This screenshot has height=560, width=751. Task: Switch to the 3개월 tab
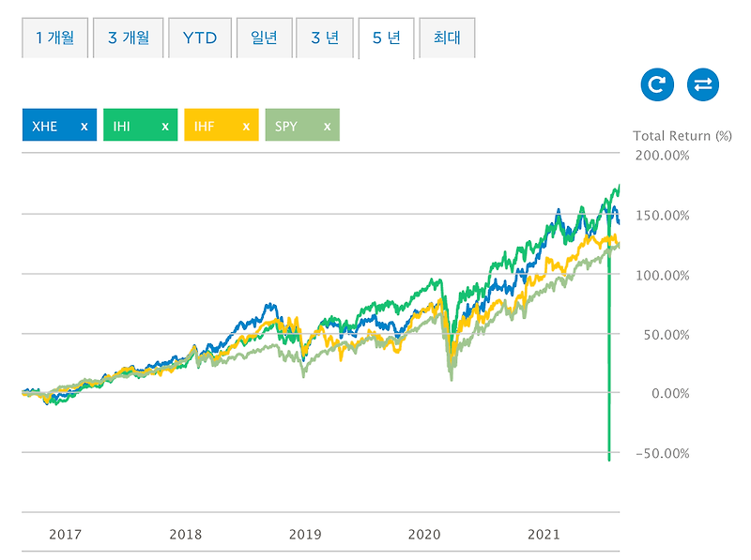(127, 38)
